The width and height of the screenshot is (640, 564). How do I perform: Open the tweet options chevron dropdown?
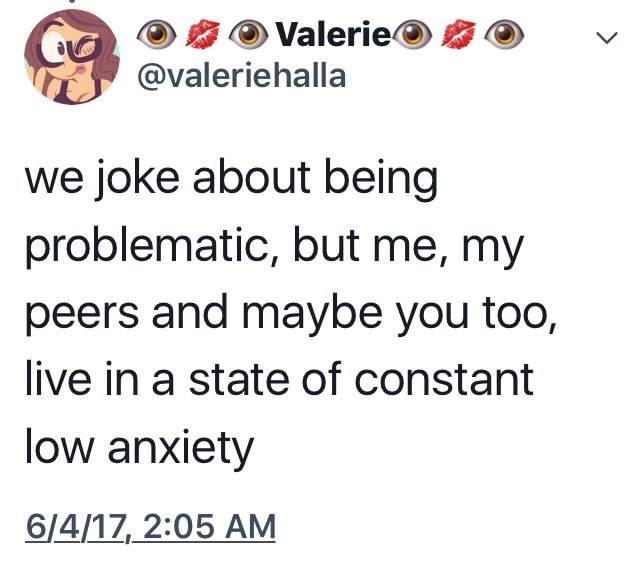point(605,39)
